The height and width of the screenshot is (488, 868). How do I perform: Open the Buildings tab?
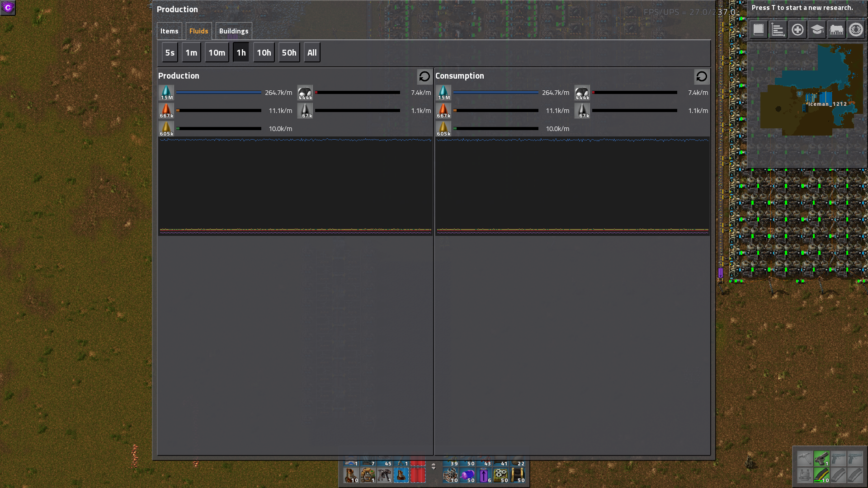(234, 31)
